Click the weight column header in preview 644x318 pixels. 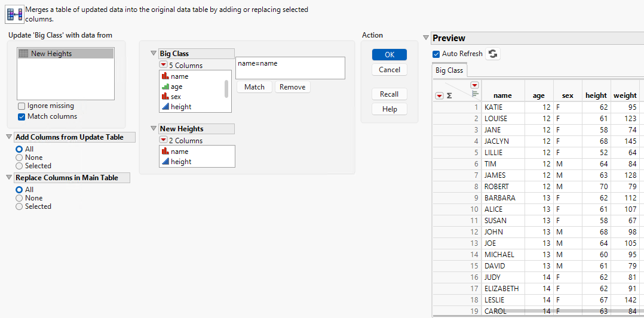[625, 95]
